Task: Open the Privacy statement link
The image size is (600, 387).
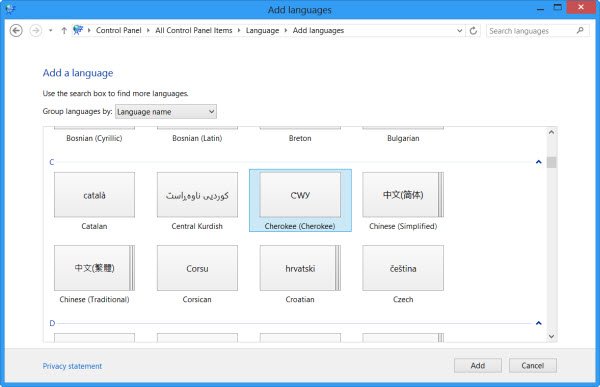Action: 72,366
